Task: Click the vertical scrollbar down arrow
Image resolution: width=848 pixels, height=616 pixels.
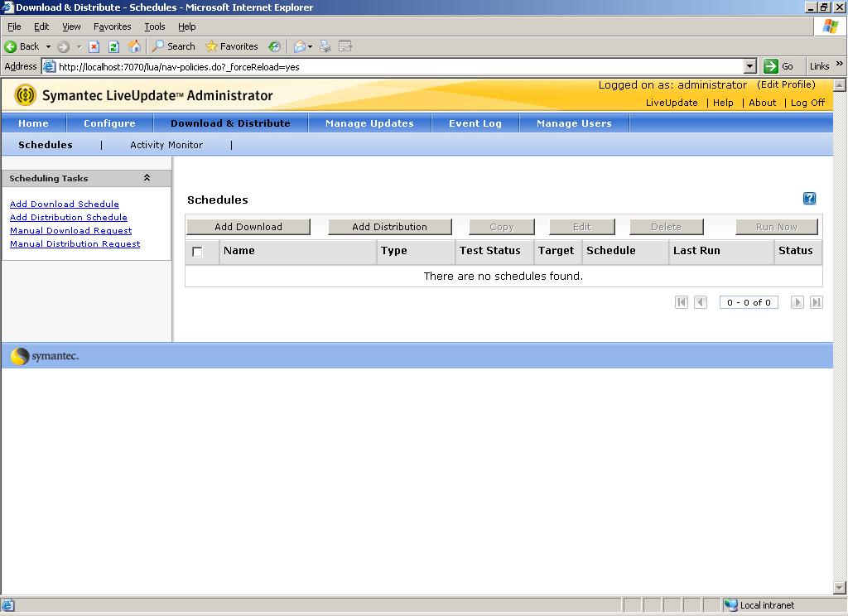Action: (x=840, y=587)
